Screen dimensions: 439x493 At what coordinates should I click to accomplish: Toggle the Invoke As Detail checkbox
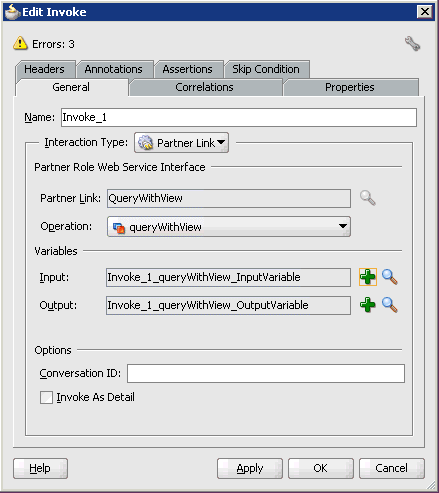coord(46,397)
